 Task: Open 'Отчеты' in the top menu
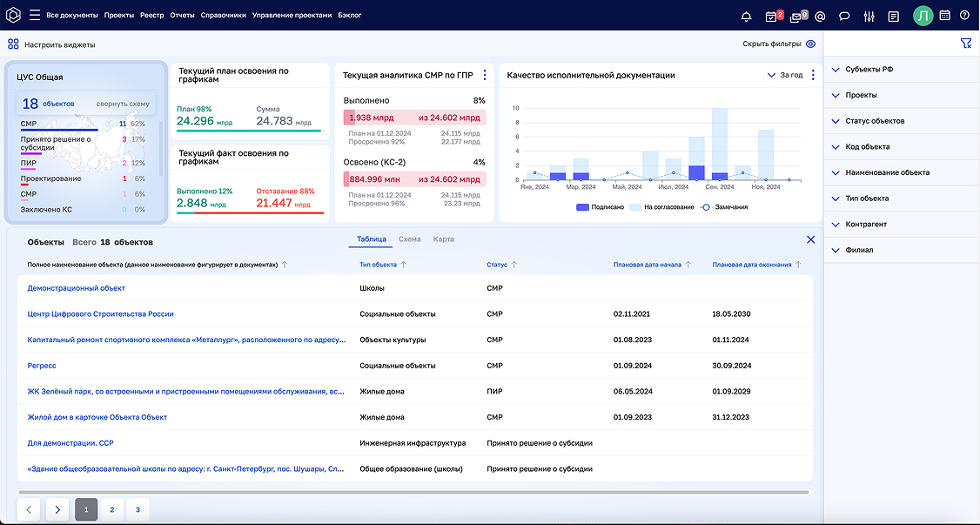pyautogui.click(x=182, y=16)
